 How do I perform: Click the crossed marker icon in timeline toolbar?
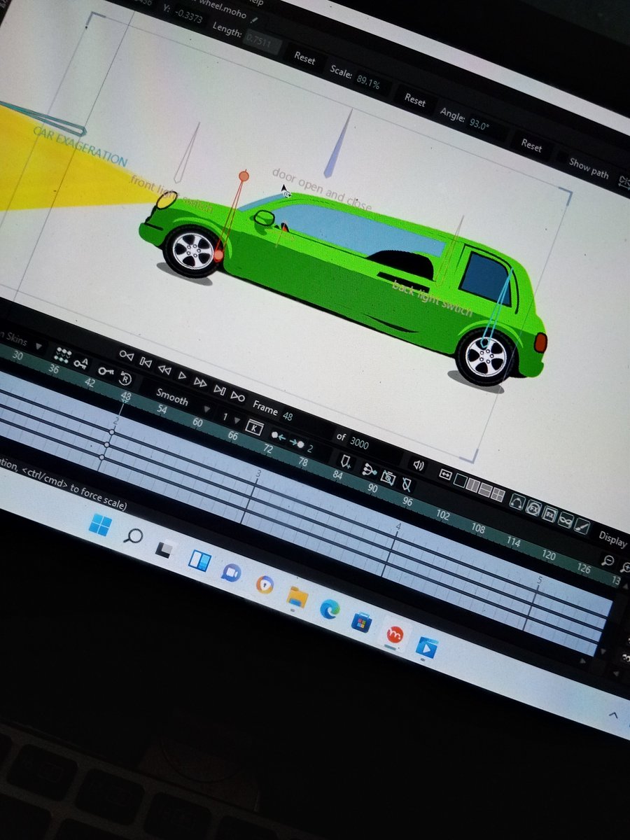pyautogui.click(x=407, y=485)
